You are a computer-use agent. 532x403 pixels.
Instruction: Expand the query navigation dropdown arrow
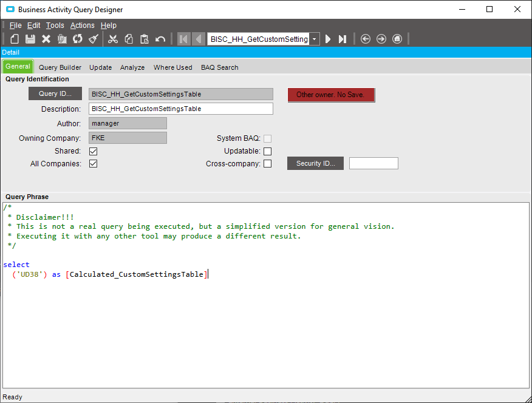315,39
